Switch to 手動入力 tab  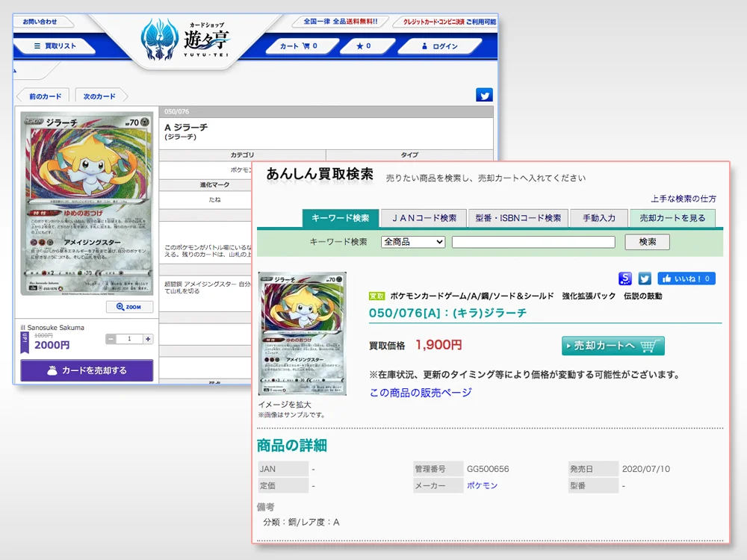(599, 218)
